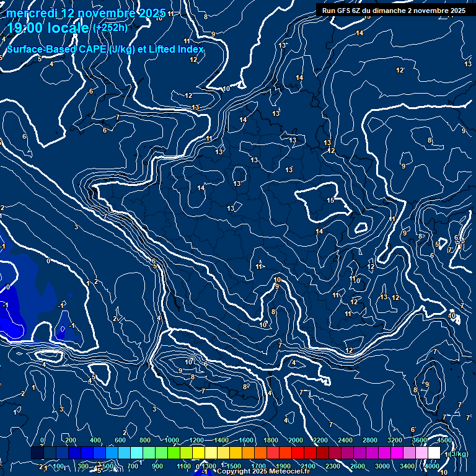Click the orange 1600–1700 legend swatch
Screen dimensions: 476x476
(x=248, y=452)
